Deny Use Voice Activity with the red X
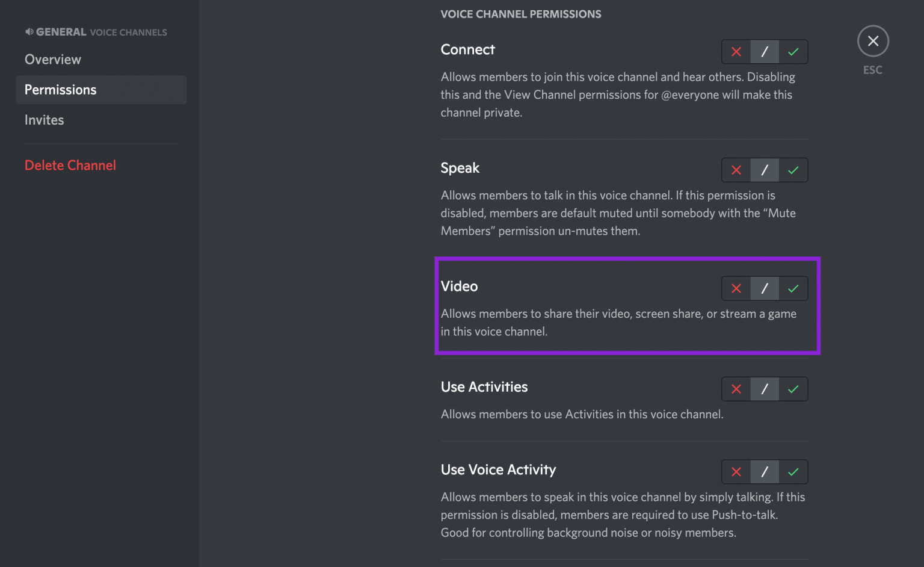This screenshot has width=924, height=567. click(736, 472)
